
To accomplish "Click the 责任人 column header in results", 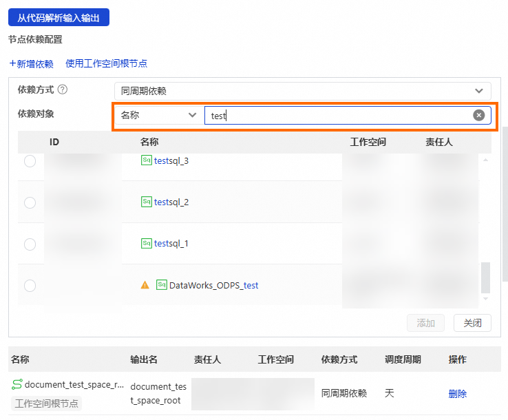I will 439,142.
